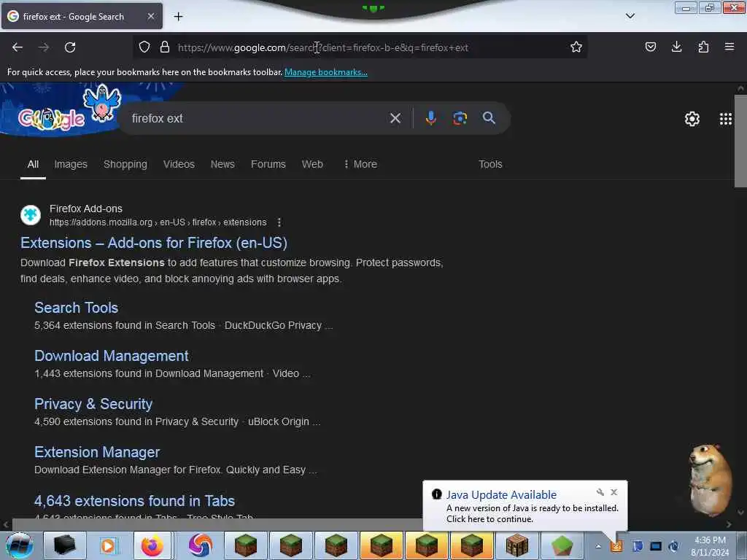Screen dimensions: 747x560
Task: Open the black box taskbar icon
Action: pyautogui.click(x=65, y=545)
